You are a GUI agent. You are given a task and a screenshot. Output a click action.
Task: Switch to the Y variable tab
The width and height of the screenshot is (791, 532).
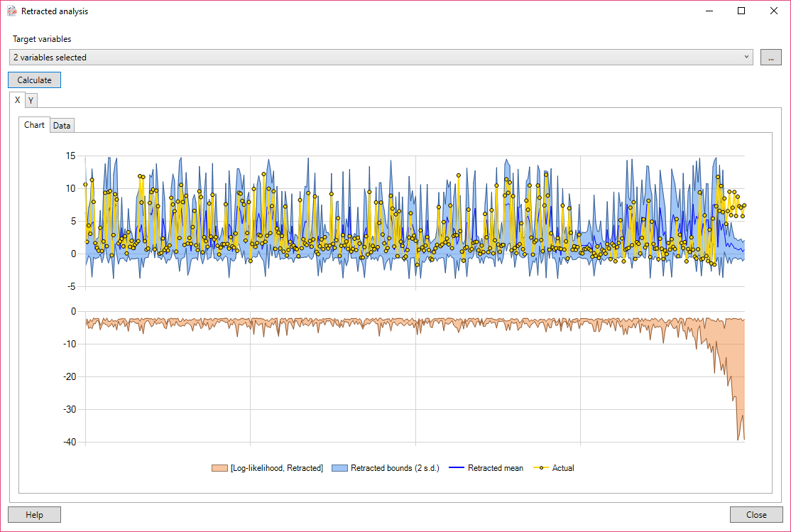coord(31,101)
